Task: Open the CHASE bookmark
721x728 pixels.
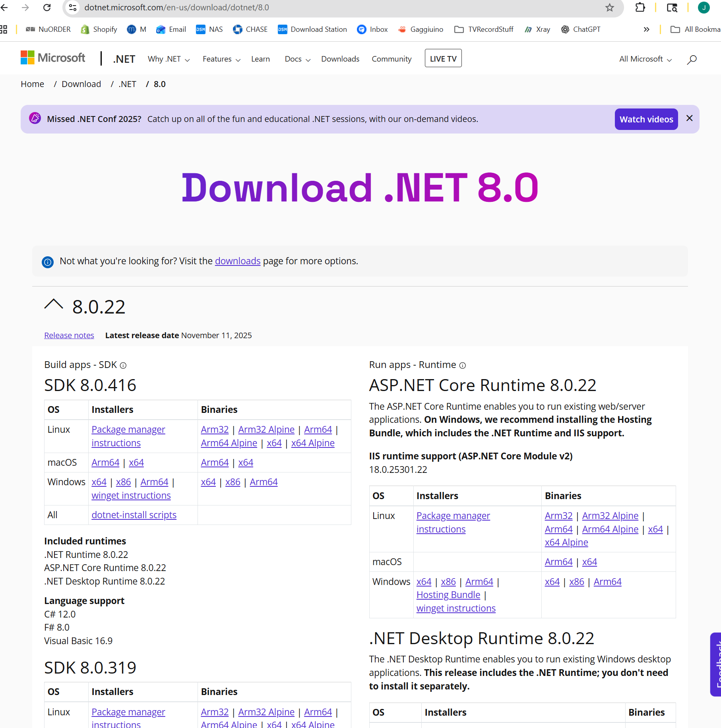Action: (x=250, y=29)
